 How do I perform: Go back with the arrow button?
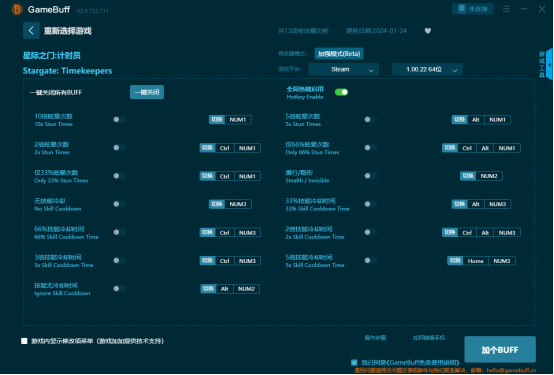(x=31, y=31)
